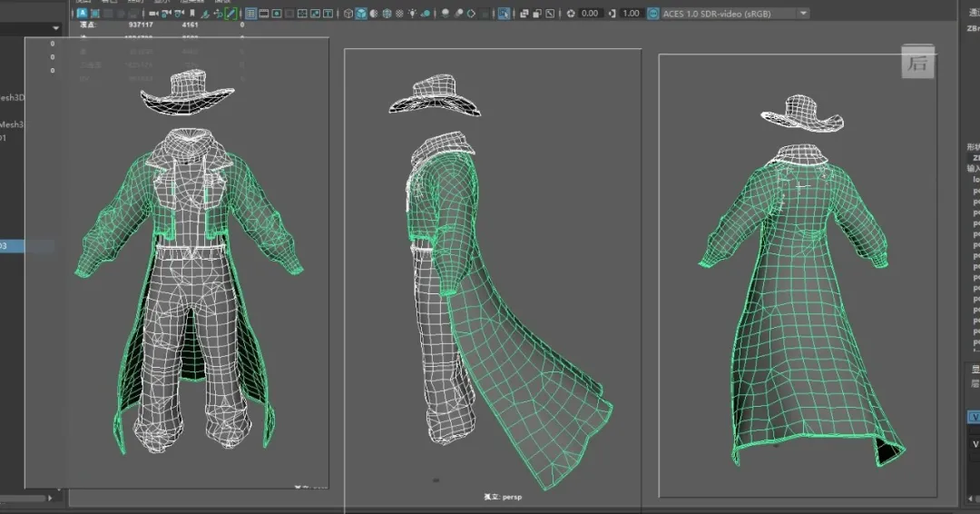
Task: Toggle the viewport Grid icon
Action: coord(250,13)
